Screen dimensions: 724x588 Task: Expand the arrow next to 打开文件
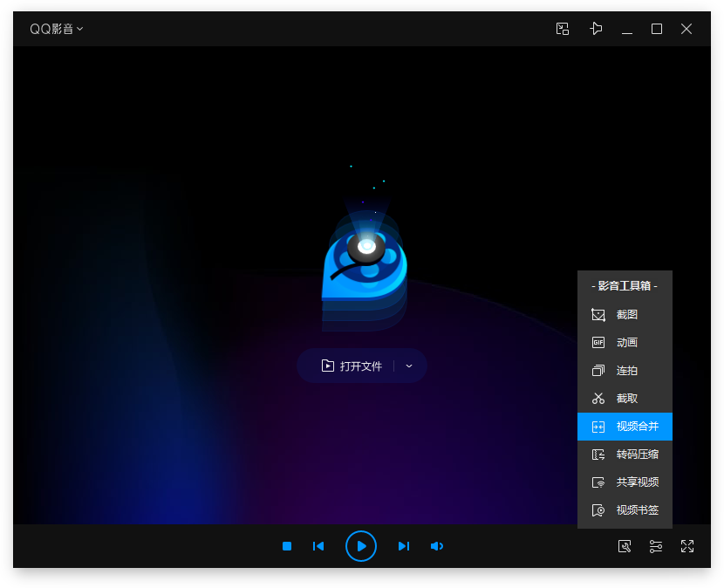(409, 366)
